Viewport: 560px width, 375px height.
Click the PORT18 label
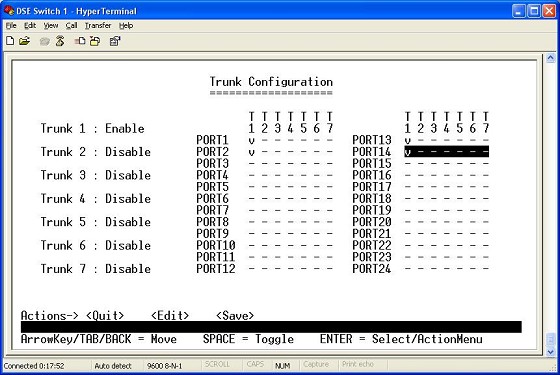tap(372, 199)
